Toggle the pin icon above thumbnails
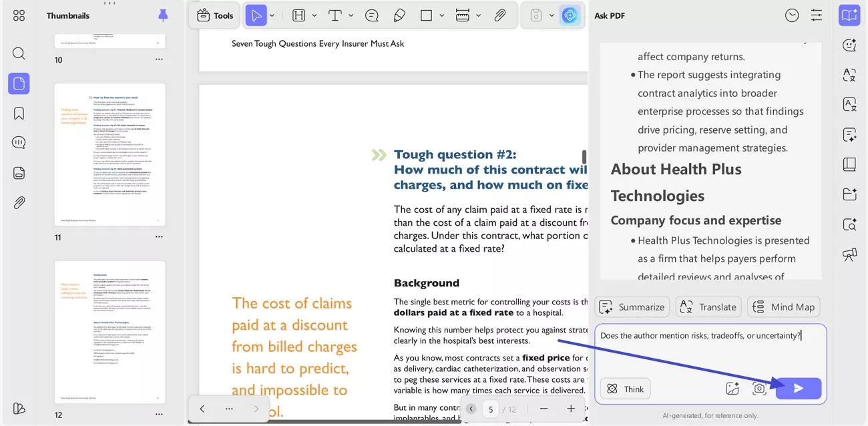This screenshot has width=868, height=426. click(163, 15)
